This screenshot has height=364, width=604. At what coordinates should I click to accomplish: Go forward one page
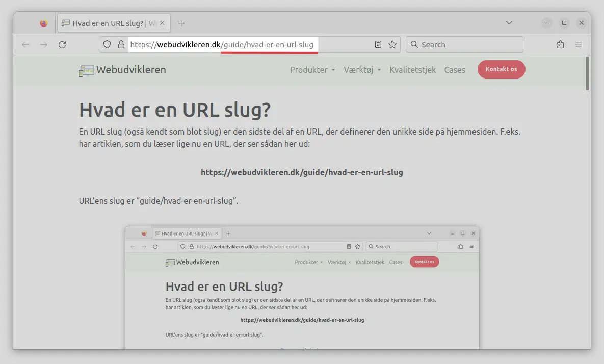click(44, 44)
